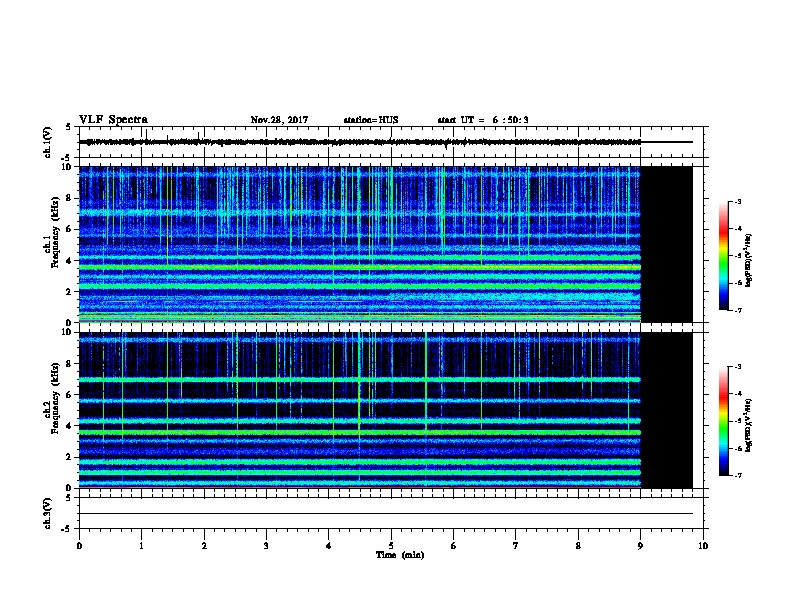Screen dimensions: 792x612
Task: Click tick label "6" on the Time axis
Action: click(x=454, y=546)
